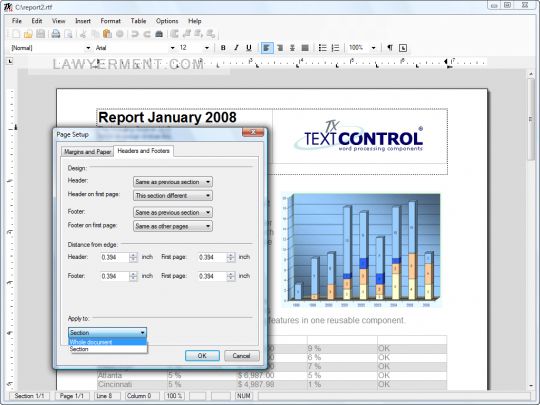Set paragraph alignment to justified
The width and height of the screenshot is (540, 405).
305,48
